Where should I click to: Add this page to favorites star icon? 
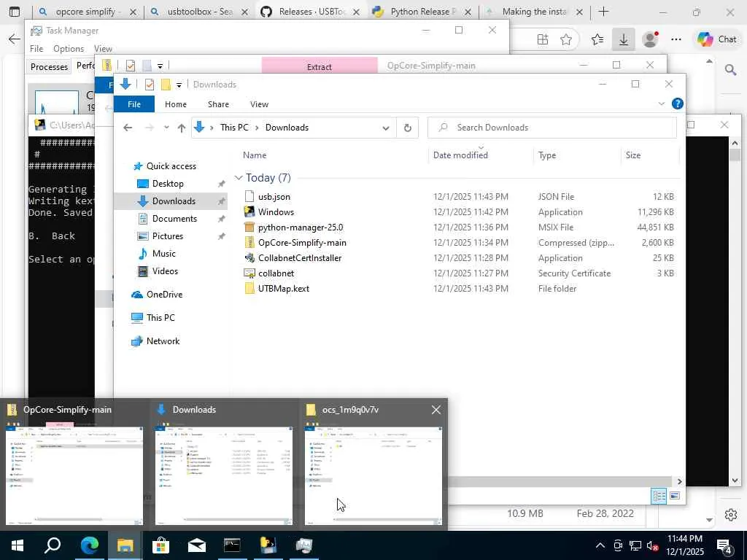[566, 39]
